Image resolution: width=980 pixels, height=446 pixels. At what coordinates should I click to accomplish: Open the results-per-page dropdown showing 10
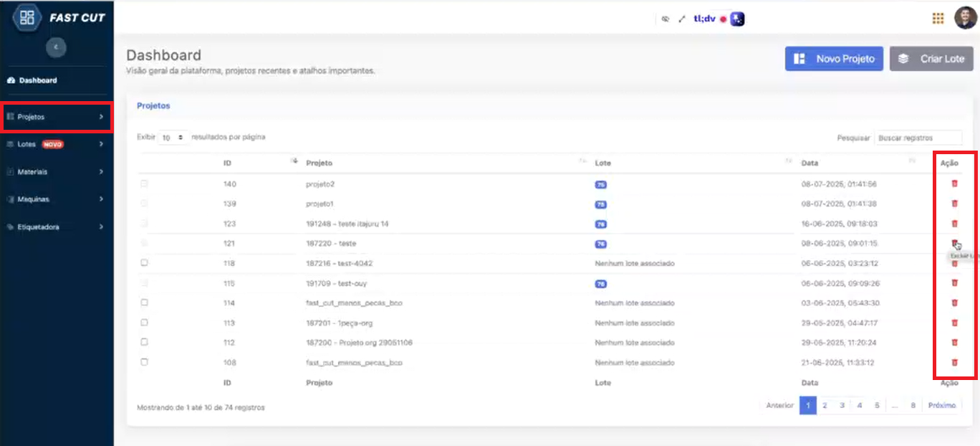(x=173, y=137)
